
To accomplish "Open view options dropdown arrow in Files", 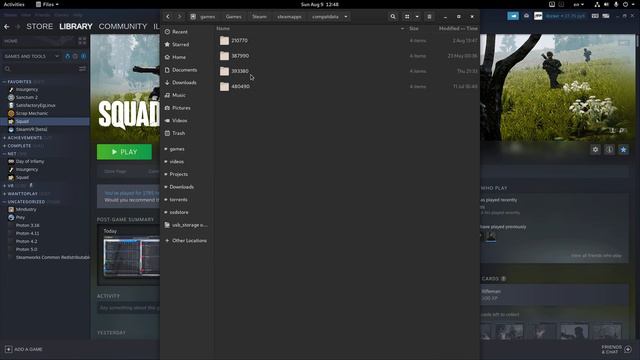I will pyautogui.click(x=417, y=17).
